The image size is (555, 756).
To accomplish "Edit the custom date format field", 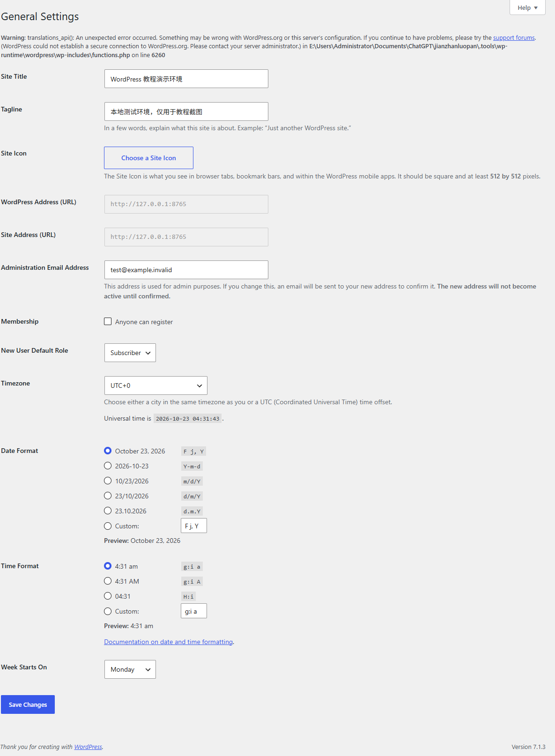I will pos(194,526).
